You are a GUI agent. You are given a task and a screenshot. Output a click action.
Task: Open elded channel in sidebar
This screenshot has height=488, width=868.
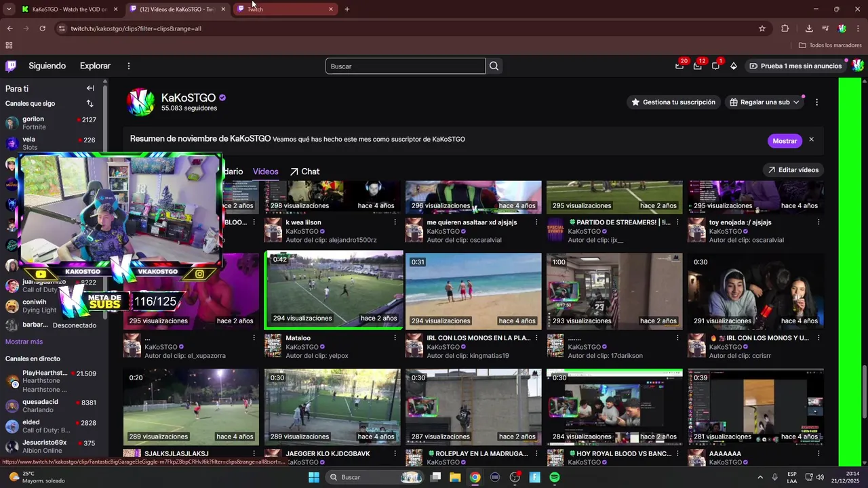tap(51, 426)
